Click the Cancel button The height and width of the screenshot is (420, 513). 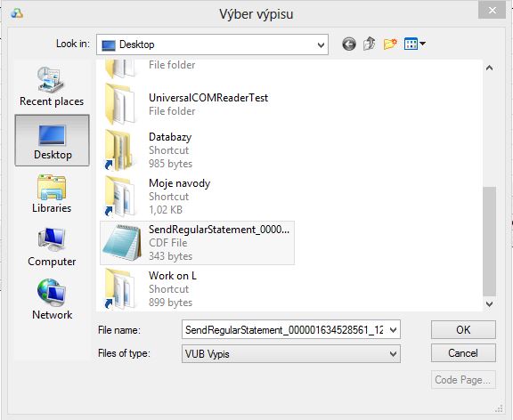(x=463, y=353)
